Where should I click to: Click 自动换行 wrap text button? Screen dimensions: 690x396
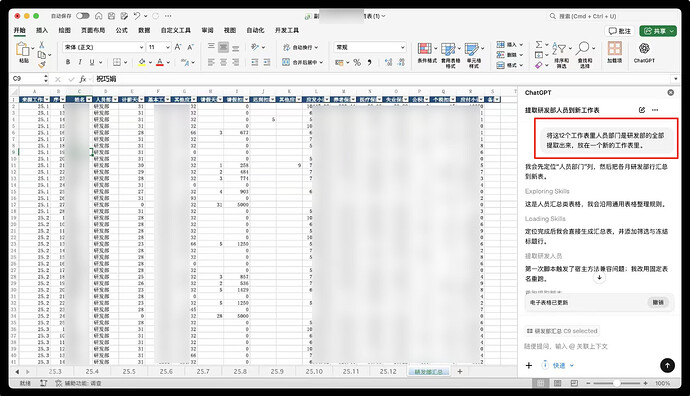click(x=300, y=47)
